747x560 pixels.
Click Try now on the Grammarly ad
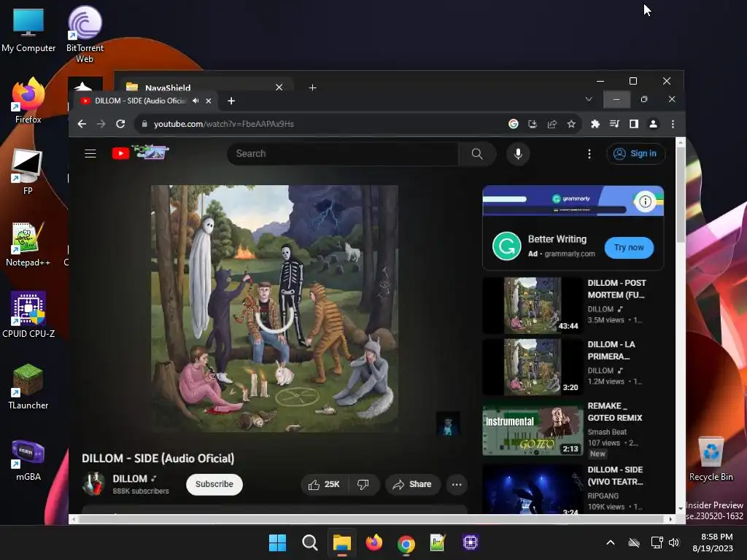click(x=629, y=248)
